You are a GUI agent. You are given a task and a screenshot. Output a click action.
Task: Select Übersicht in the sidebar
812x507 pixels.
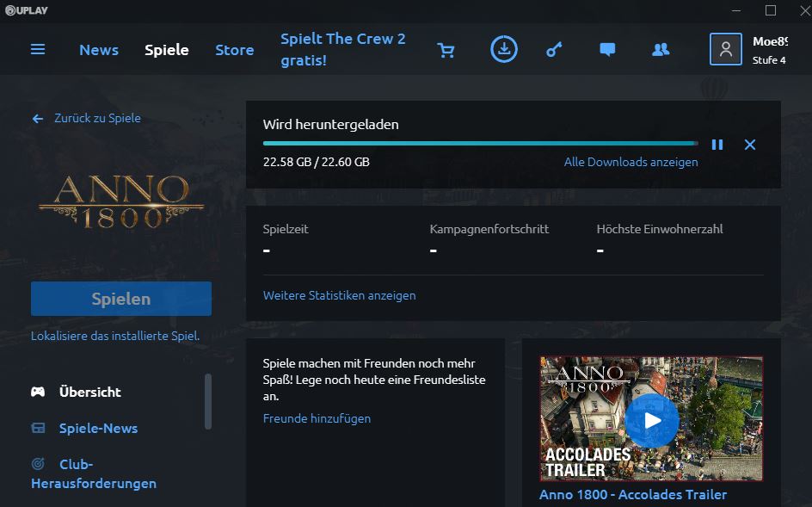pos(90,392)
